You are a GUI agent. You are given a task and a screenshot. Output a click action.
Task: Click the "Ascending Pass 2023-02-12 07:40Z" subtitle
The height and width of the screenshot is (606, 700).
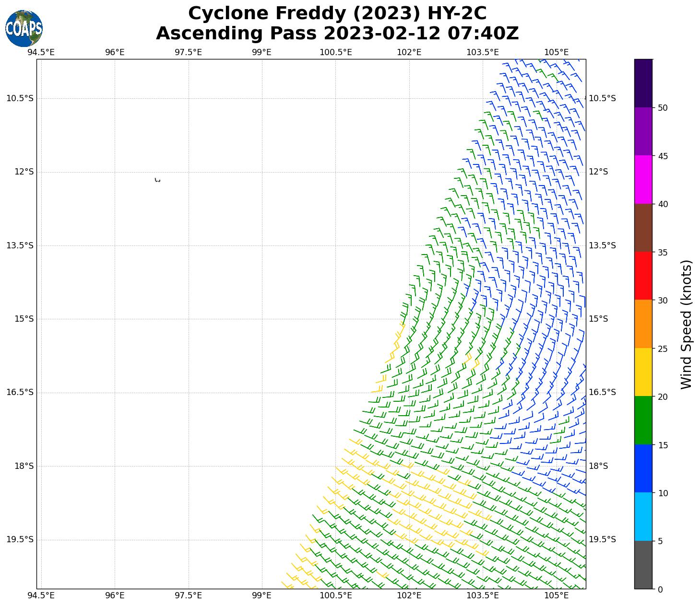click(x=337, y=34)
